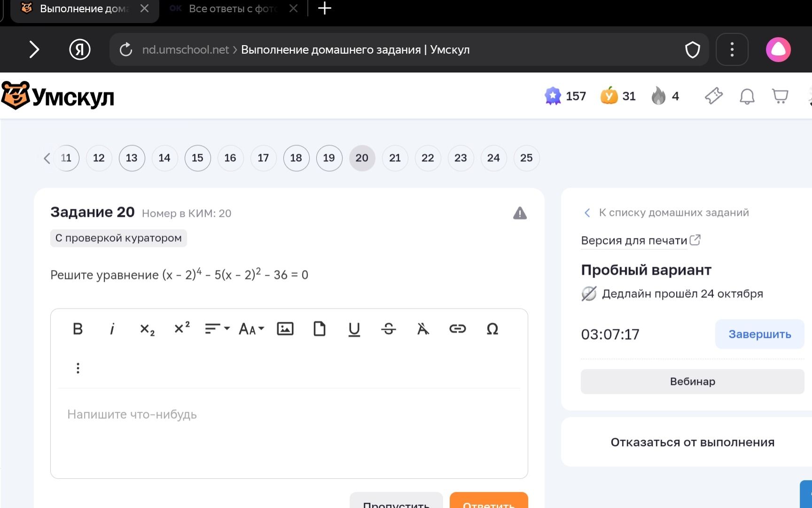Go to task 18
The image size is (812, 508).
coord(296,158)
